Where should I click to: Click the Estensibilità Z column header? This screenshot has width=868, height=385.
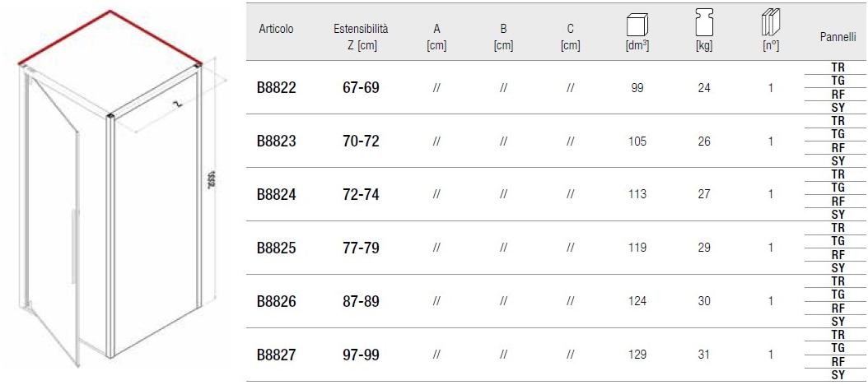pos(361,37)
